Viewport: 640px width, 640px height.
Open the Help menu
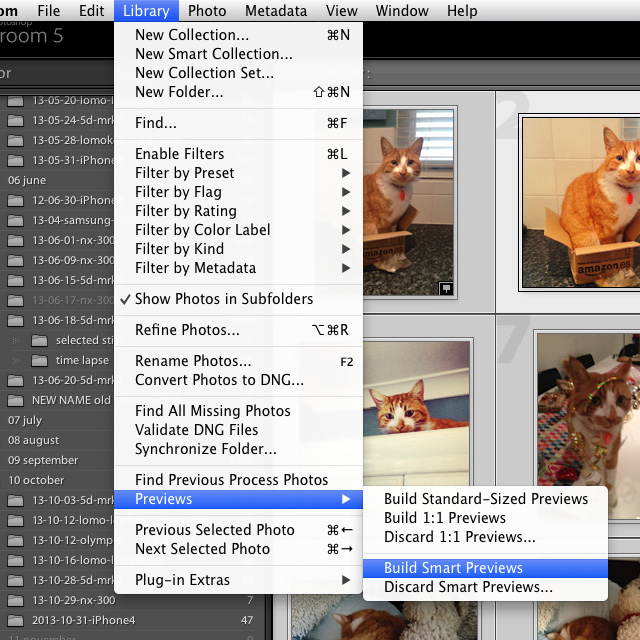pyautogui.click(x=462, y=11)
